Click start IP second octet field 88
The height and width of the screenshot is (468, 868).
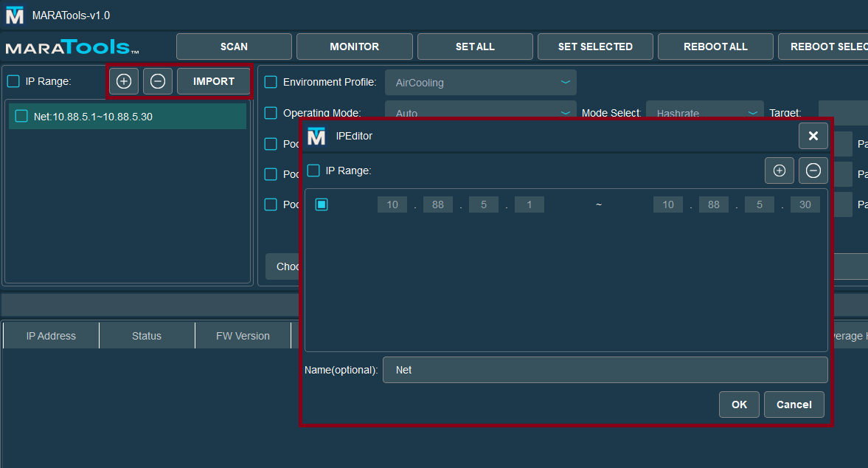click(438, 205)
